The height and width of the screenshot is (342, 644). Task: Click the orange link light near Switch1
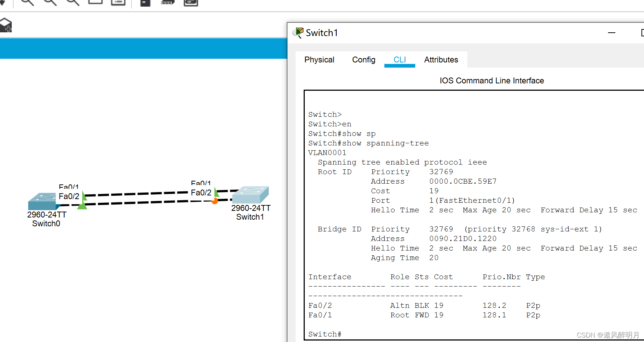pyautogui.click(x=215, y=201)
